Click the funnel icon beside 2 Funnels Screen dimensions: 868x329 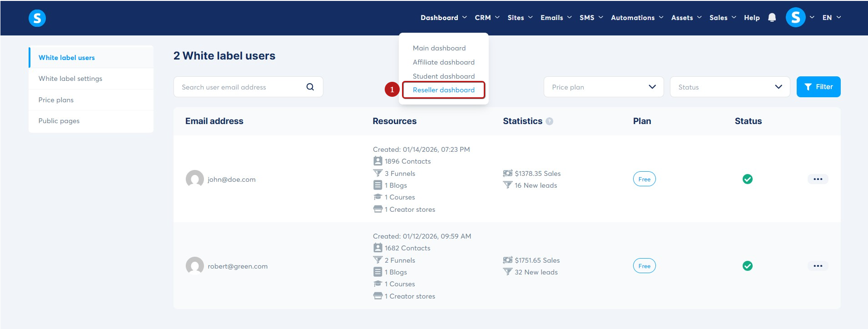click(378, 260)
